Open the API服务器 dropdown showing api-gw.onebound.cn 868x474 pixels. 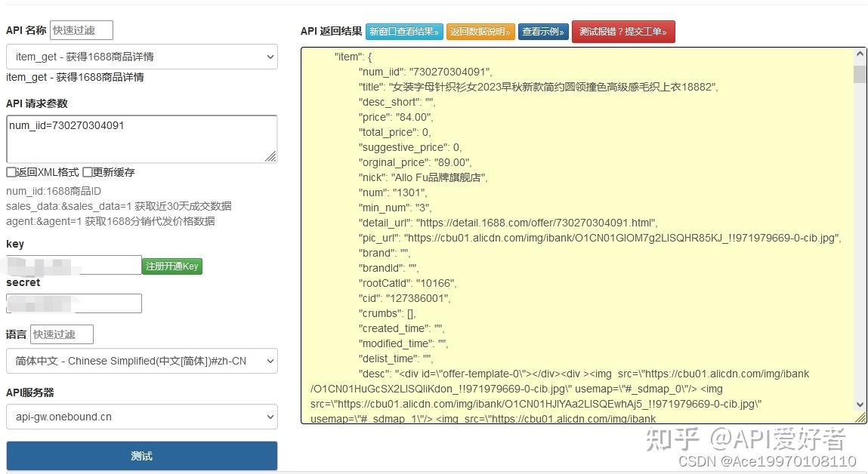pos(141,417)
